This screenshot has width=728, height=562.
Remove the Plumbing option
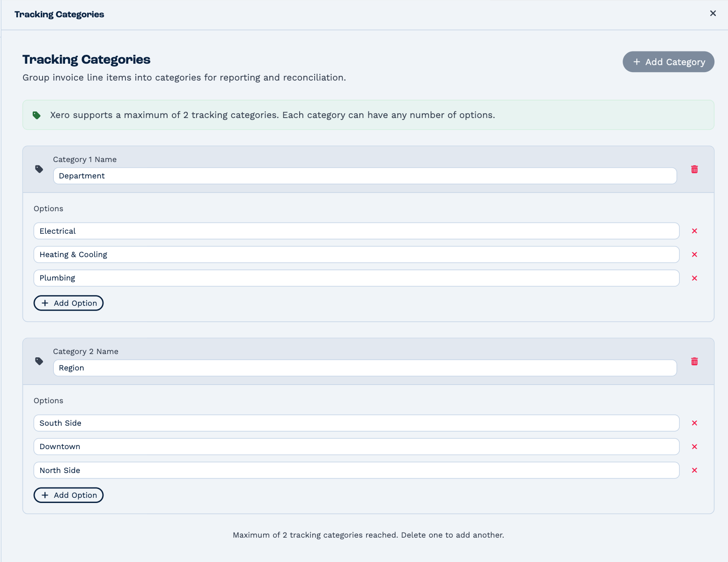694,278
